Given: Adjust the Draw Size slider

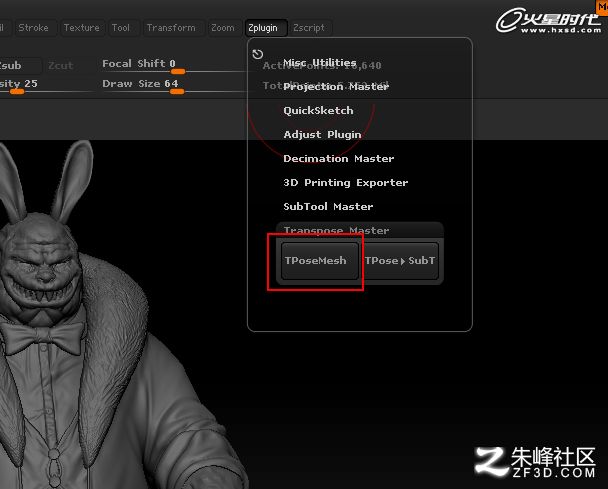Looking at the screenshot, I should [x=173, y=86].
